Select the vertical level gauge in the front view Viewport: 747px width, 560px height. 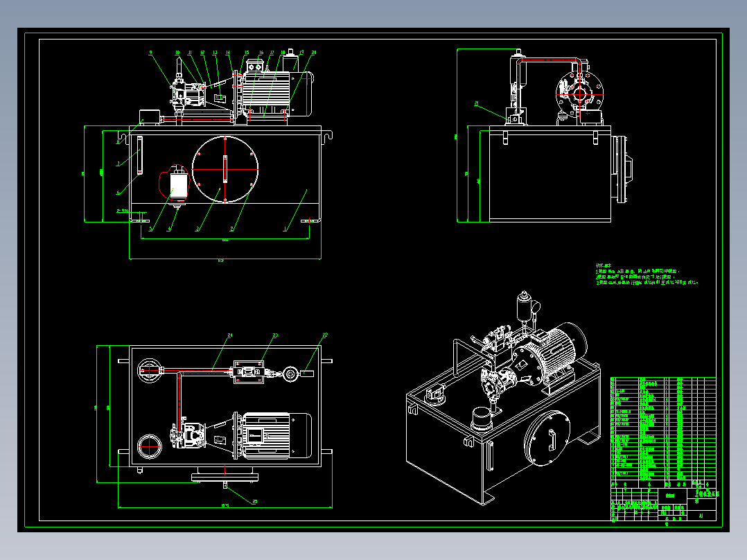click(139, 155)
